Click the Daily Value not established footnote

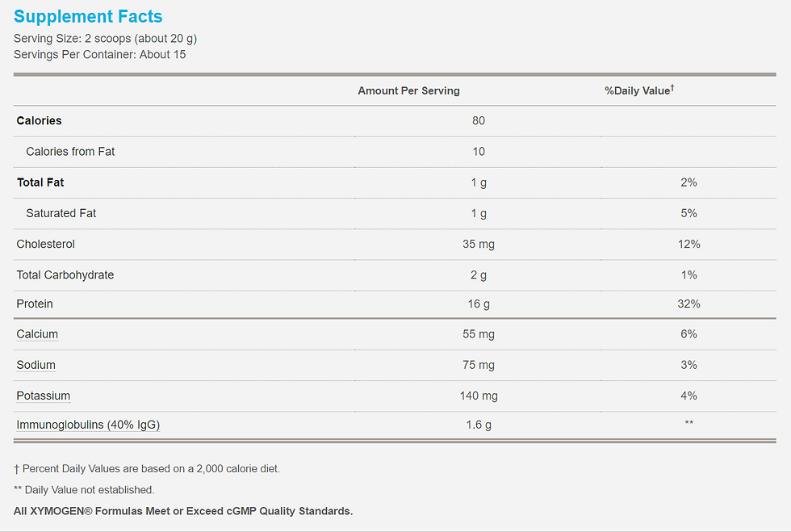pos(84,489)
